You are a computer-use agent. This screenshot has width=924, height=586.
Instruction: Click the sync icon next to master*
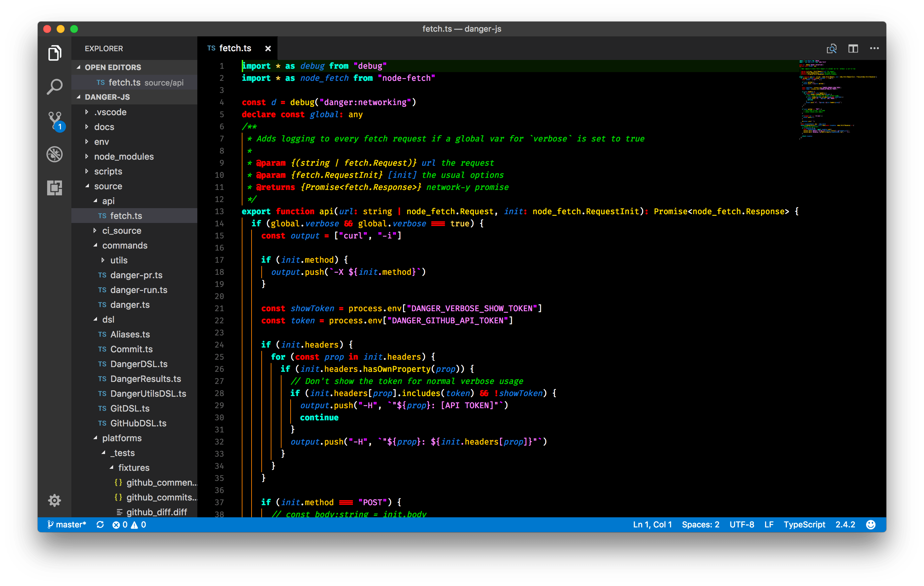100,524
